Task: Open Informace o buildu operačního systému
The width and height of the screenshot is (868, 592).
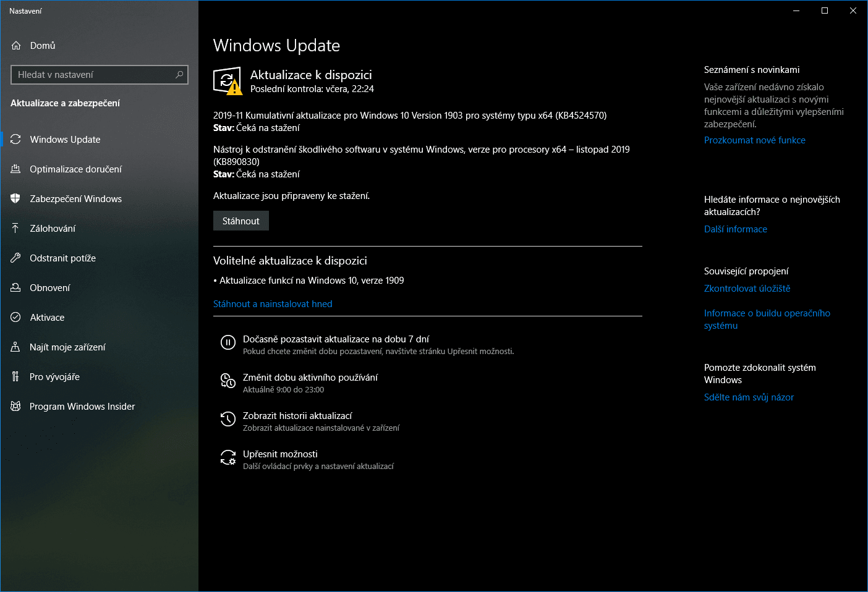Action: pyautogui.click(x=767, y=319)
